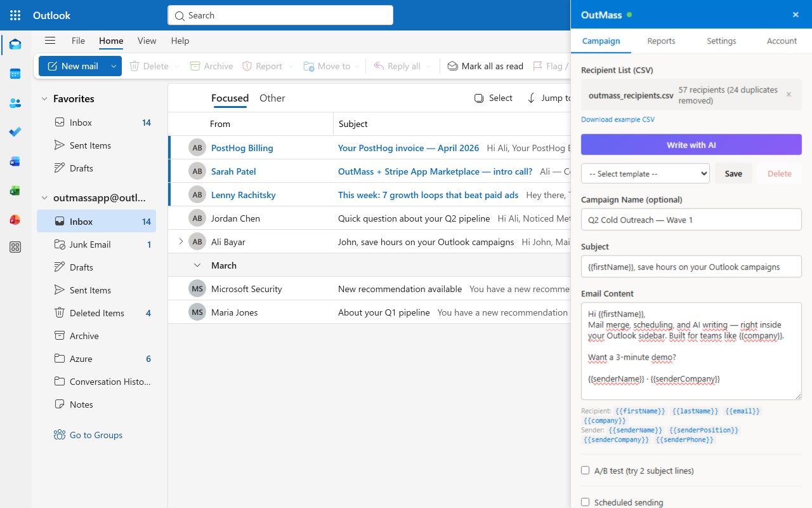812x508 pixels.
Task: Sort messages by the From column header
Action: click(220, 124)
